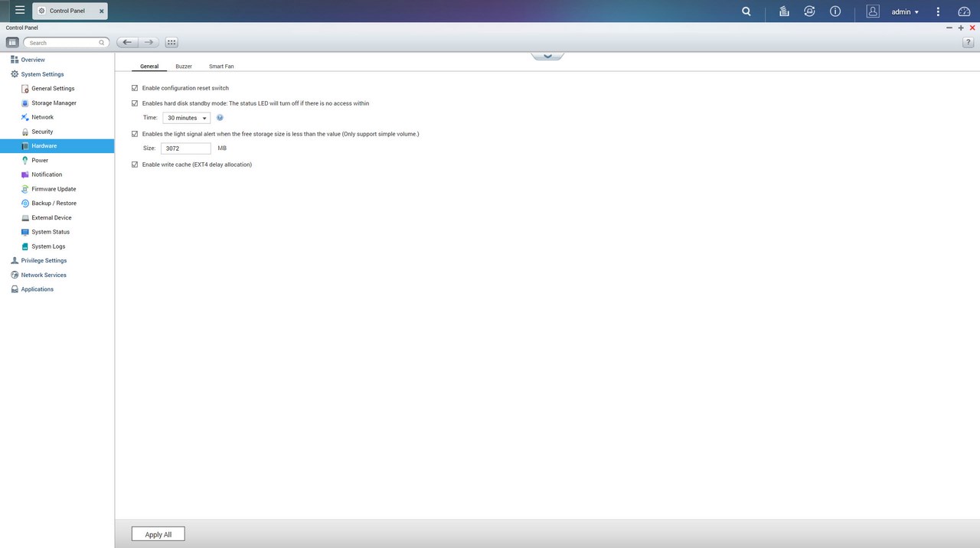
Task: Collapse the System Settings section
Action: point(42,74)
